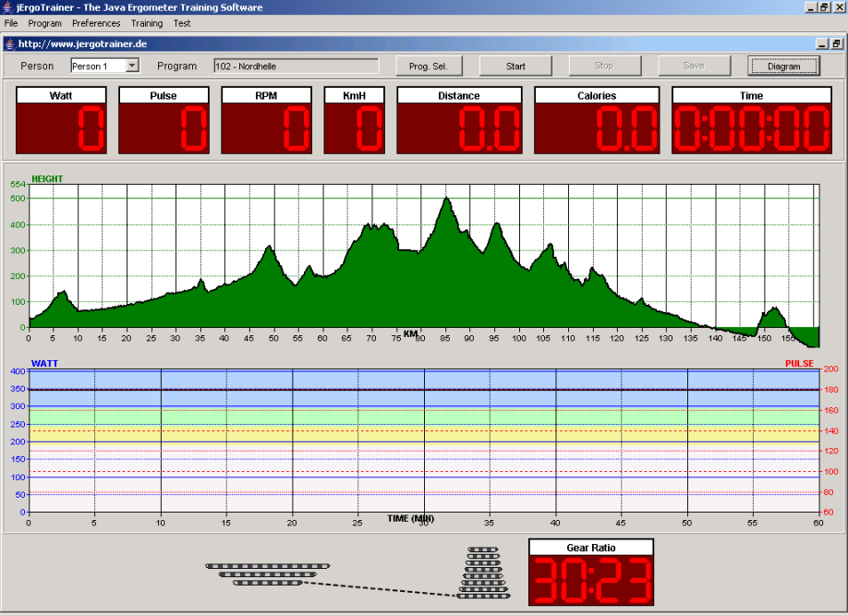
Task: Open the Training menu
Action: (147, 23)
